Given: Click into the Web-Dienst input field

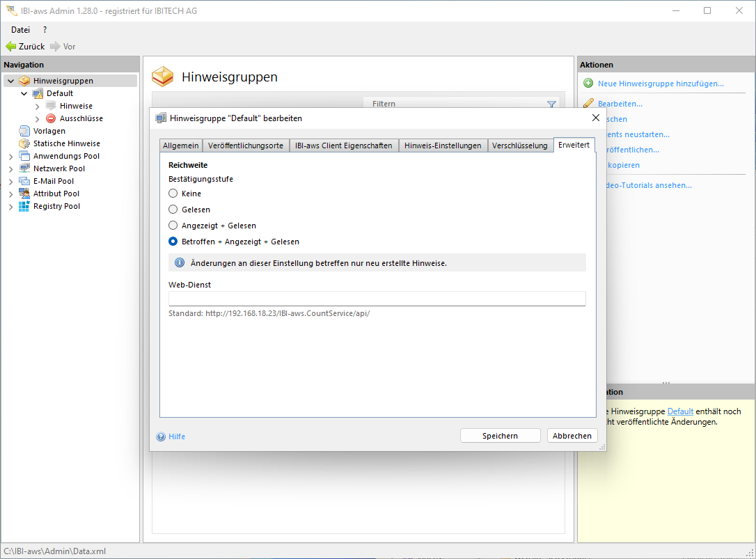Looking at the screenshot, I should pos(377,299).
